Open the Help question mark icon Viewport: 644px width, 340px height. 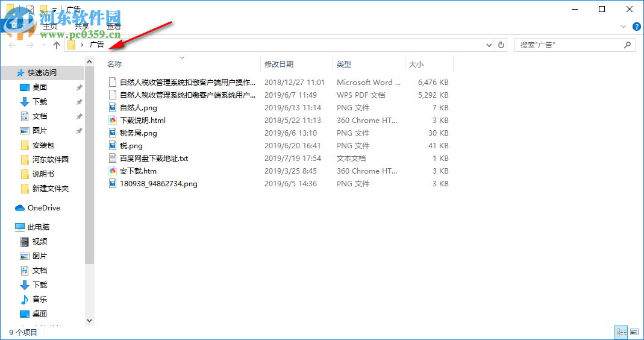(636, 25)
